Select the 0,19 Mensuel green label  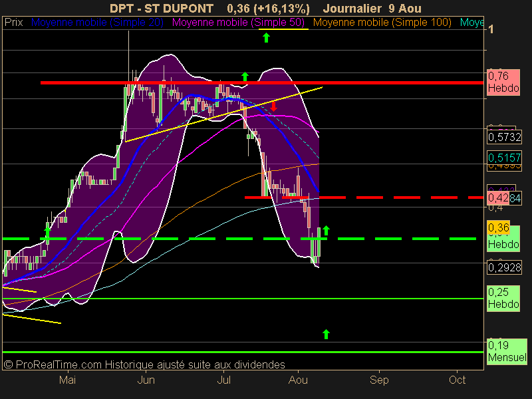[507, 352]
